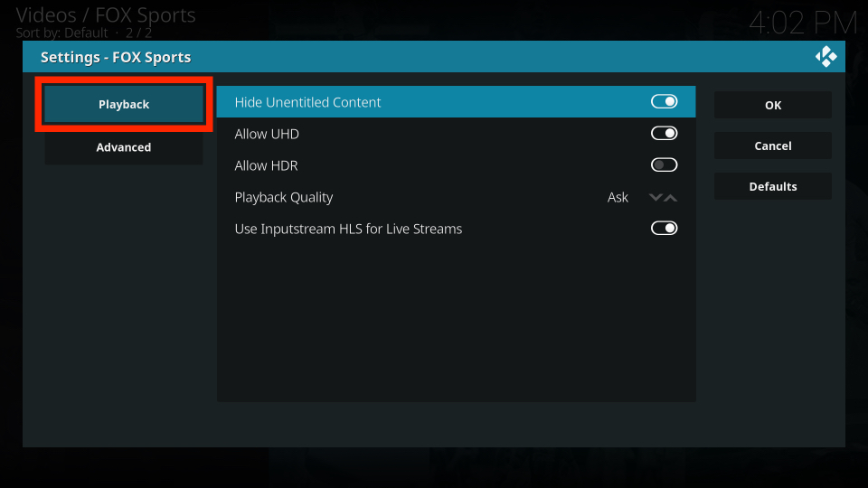The image size is (868, 488).
Task: Click the '4:02 PM' clock display
Action: tap(803, 23)
